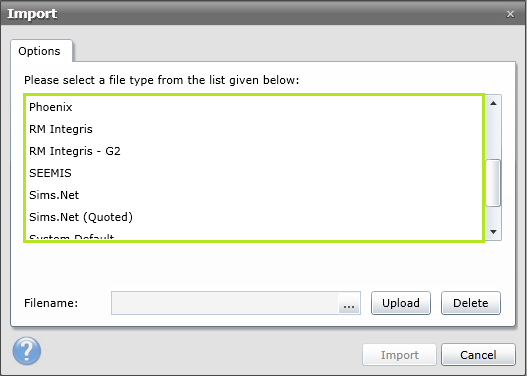Click the browse ellipsis button beside Filename
Screen dimensions: 527x376
[349, 303]
